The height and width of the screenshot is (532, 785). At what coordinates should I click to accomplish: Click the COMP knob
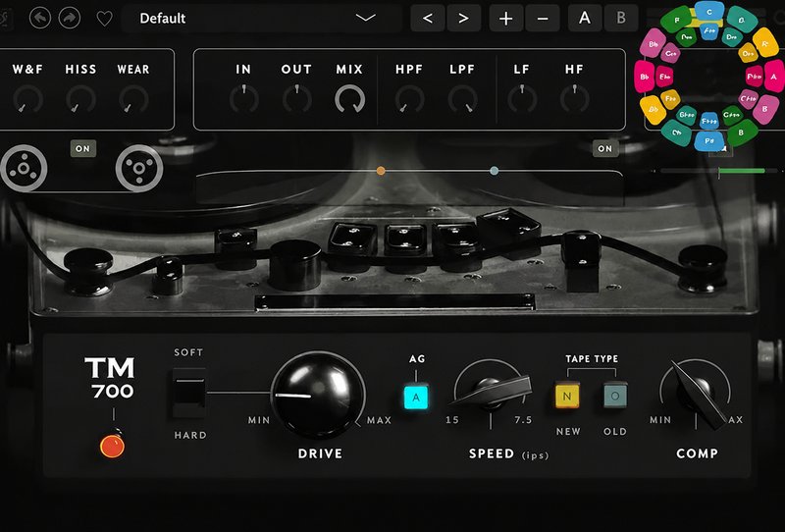[x=698, y=395]
